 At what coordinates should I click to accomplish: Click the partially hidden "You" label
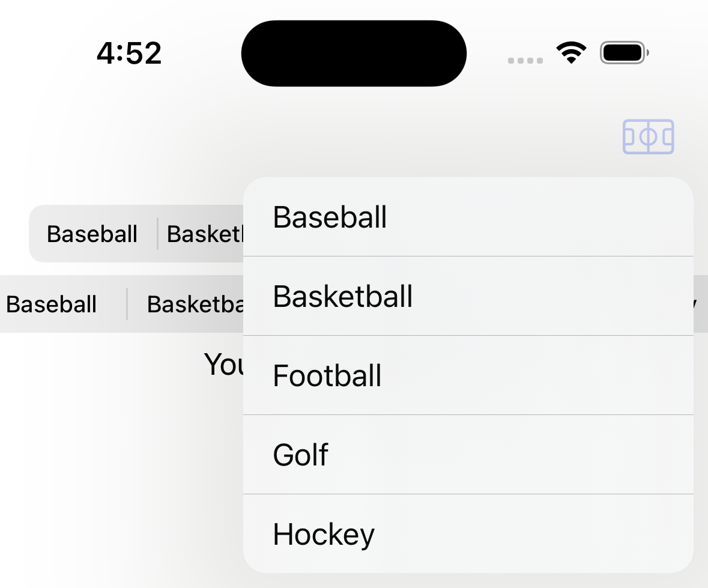coord(223,364)
